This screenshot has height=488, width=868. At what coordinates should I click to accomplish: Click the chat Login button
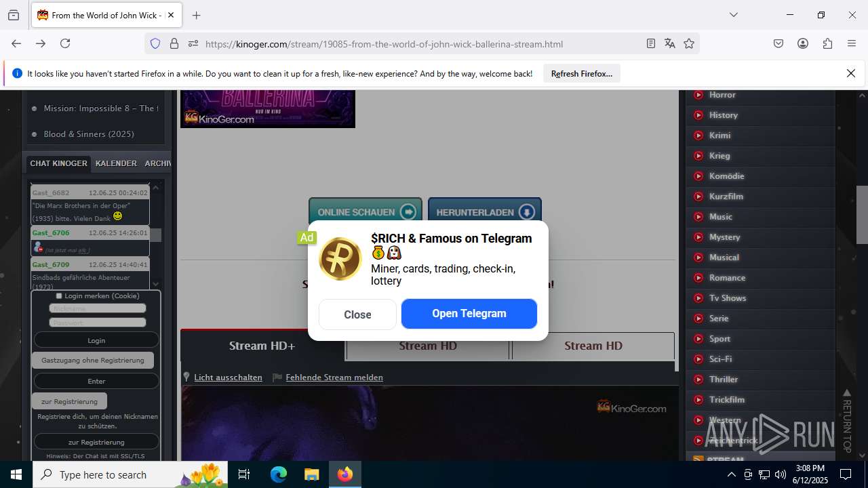(x=96, y=340)
